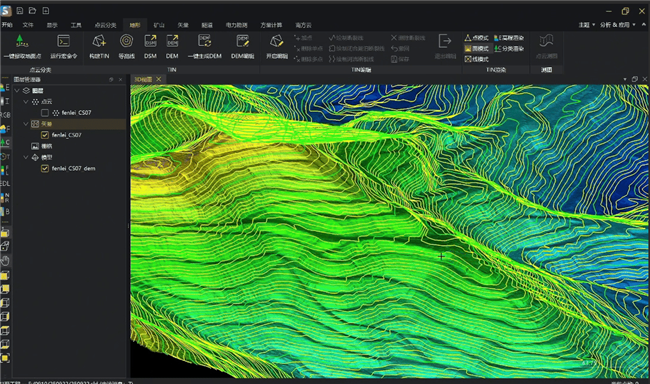Viewport: 650px width, 384px height.
Task: Open the 等高线 contour tool
Action: click(x=126, y=46)
